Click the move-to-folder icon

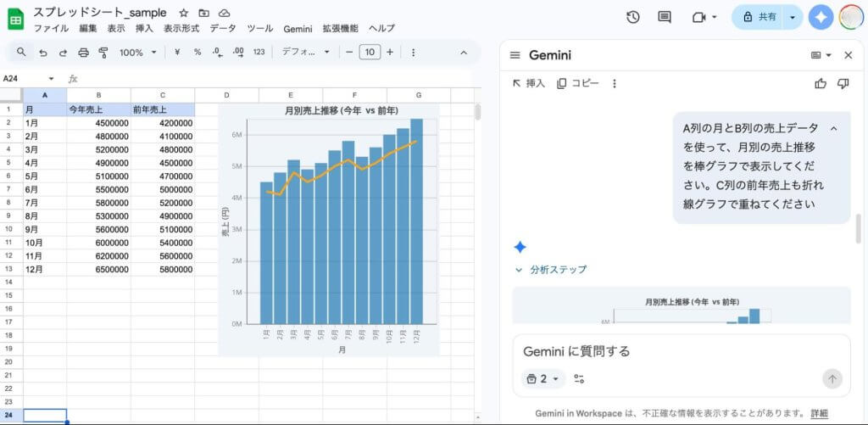[x=203, y=13]
